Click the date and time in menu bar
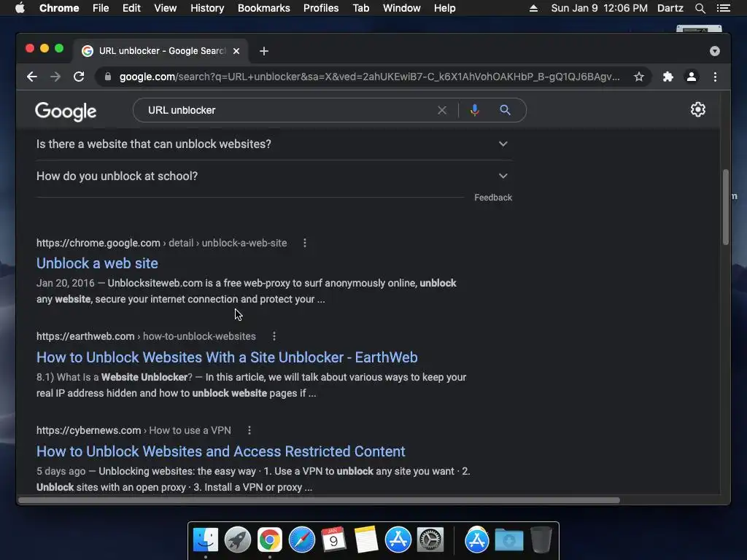747x560 pixels. [x=600, y=8]
